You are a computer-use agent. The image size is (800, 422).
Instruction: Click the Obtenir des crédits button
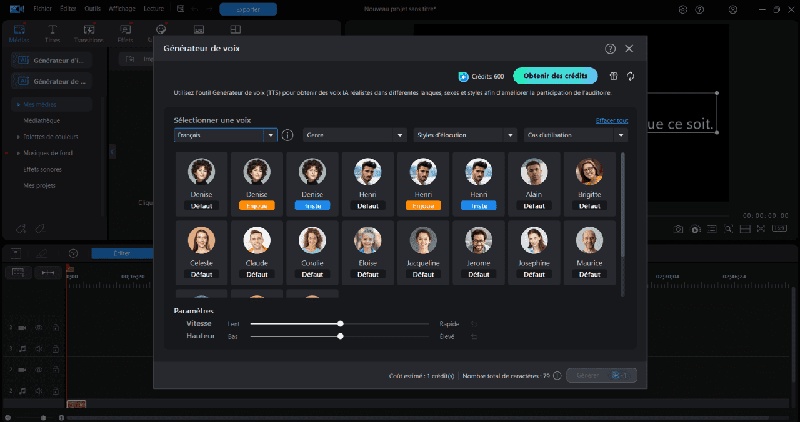click(555, 76)
